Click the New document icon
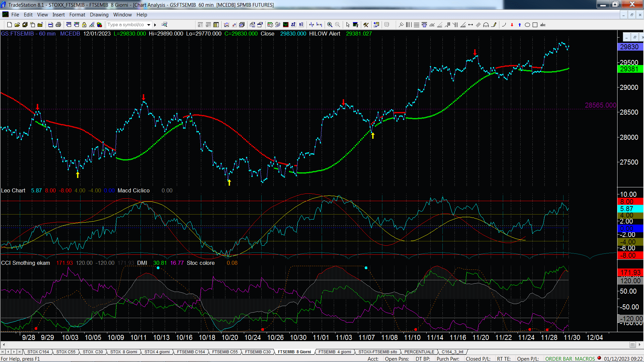The width and height of the screenshot is (644, 362). point(9,25)
